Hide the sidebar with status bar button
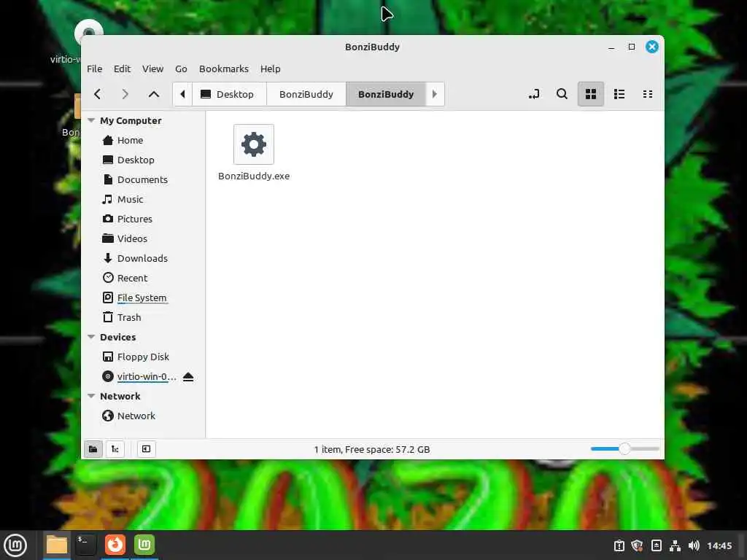This screenshot has width=747, height=560. pos(146,449)
